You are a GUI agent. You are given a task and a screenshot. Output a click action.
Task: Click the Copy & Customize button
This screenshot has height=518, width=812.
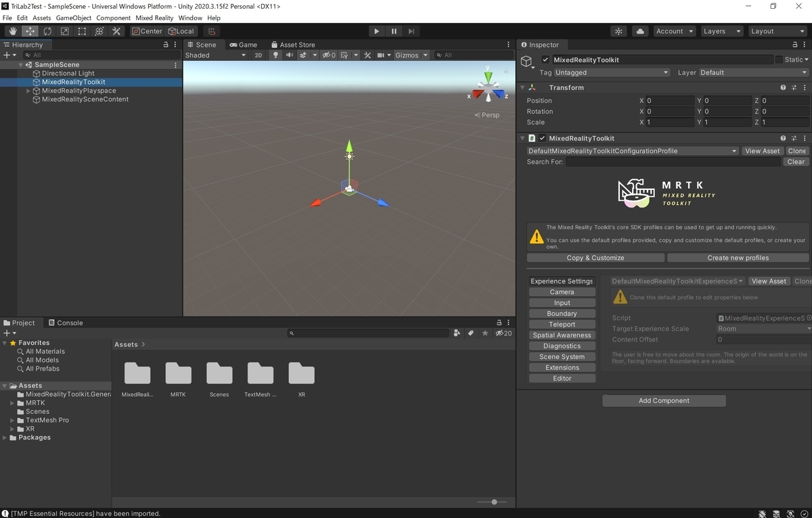[595, 258]
